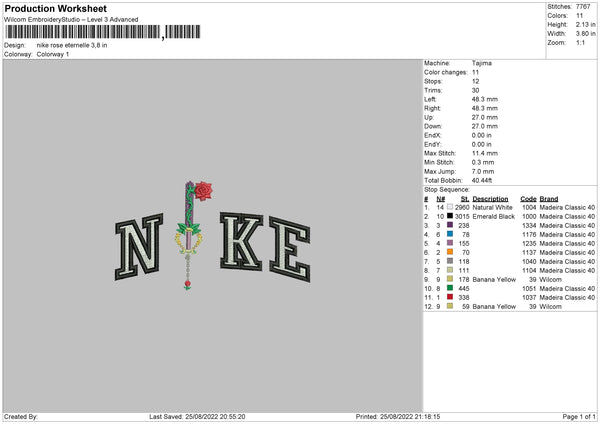Click the Total Bobbin value '40.44ft'
The image size is (600, 424).
click(482, 180)
